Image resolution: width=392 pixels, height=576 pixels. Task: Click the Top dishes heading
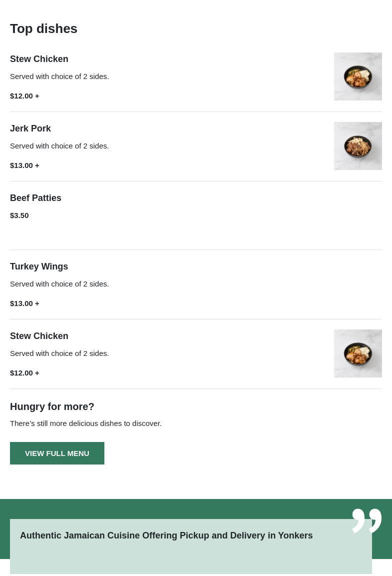pos(43,28)
